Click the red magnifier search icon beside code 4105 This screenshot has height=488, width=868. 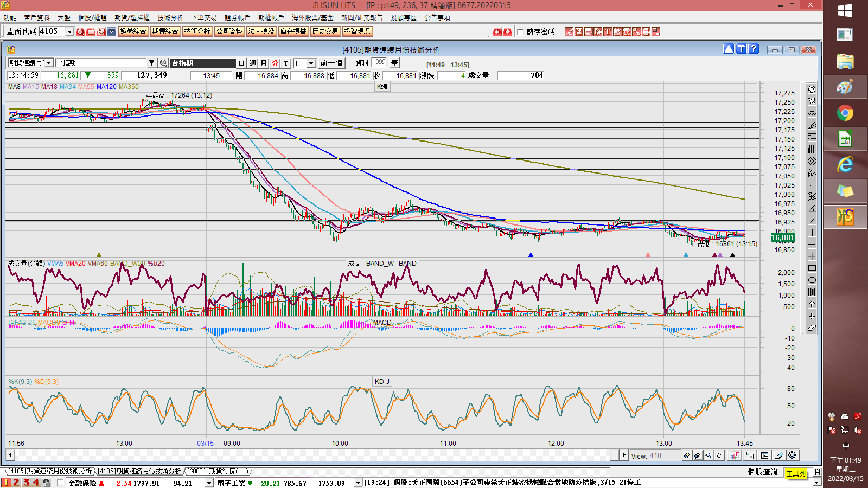click(80, 32)
